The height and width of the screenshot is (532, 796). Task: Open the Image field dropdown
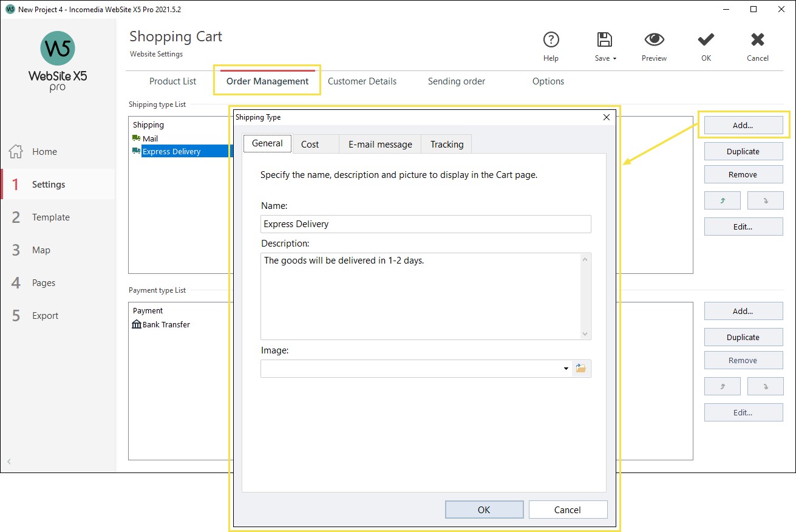565,368
